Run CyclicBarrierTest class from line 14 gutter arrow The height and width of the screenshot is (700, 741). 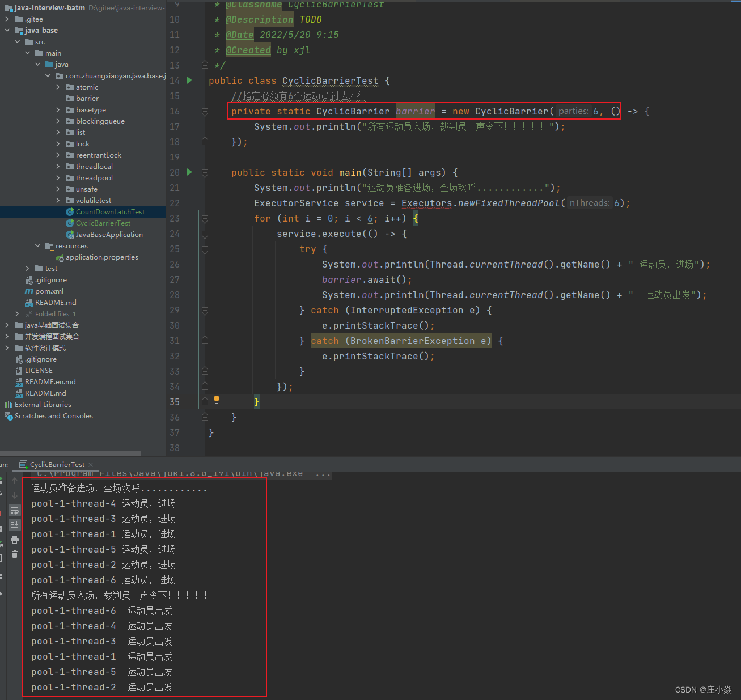189,80
